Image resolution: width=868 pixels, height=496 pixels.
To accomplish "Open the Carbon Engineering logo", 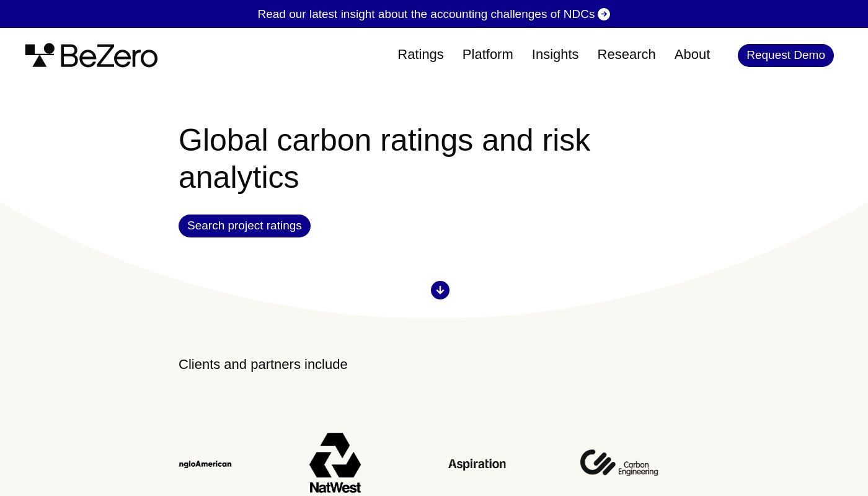I will coord(619,463).
